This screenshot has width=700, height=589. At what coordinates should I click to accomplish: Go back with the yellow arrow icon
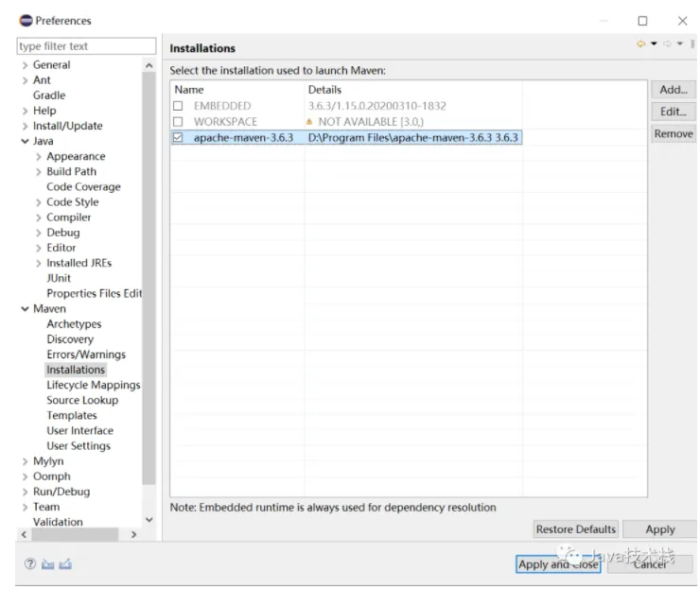coord(640,43)
